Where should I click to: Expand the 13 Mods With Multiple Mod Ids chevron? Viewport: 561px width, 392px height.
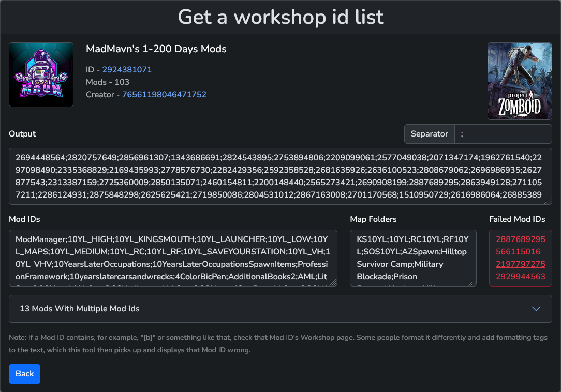536,309
